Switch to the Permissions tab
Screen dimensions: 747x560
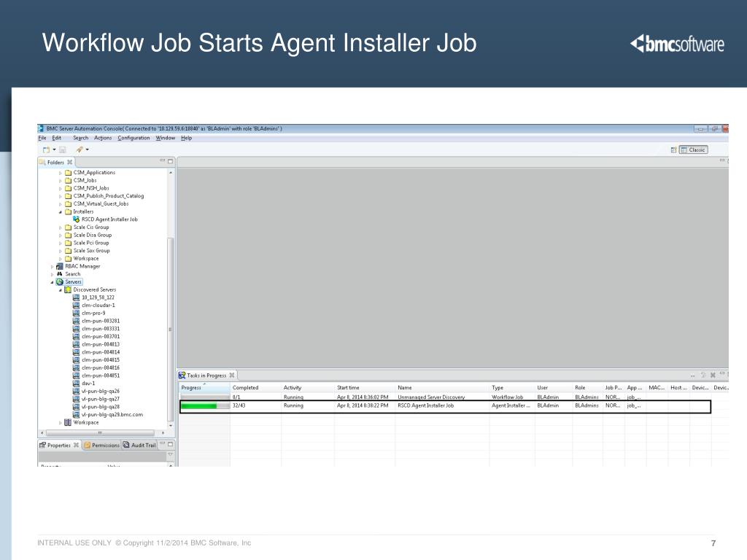click(x=101, y=446)
